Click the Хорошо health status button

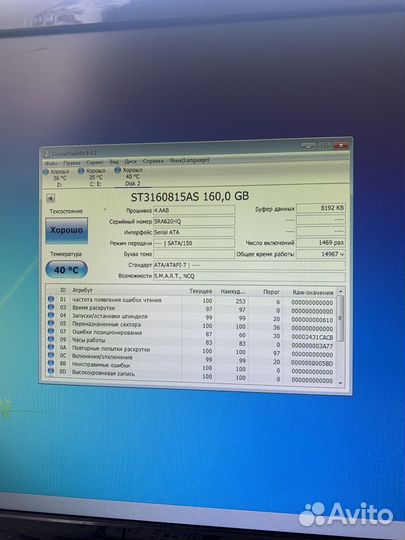coord(66,230)
